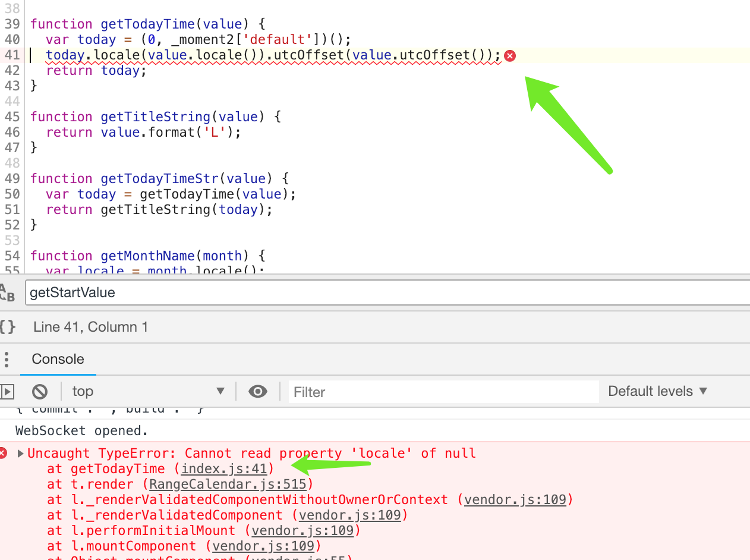Click line number 41 in the gutter
The width and height of the screenshot is (750, 560).
(x=12, y=55)
